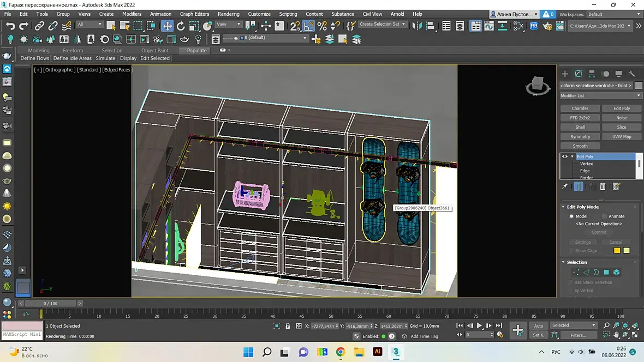This screenshot has height=362, width=644.
Task: Click the trash icon to remove modifier
Action: click(603, 186)
